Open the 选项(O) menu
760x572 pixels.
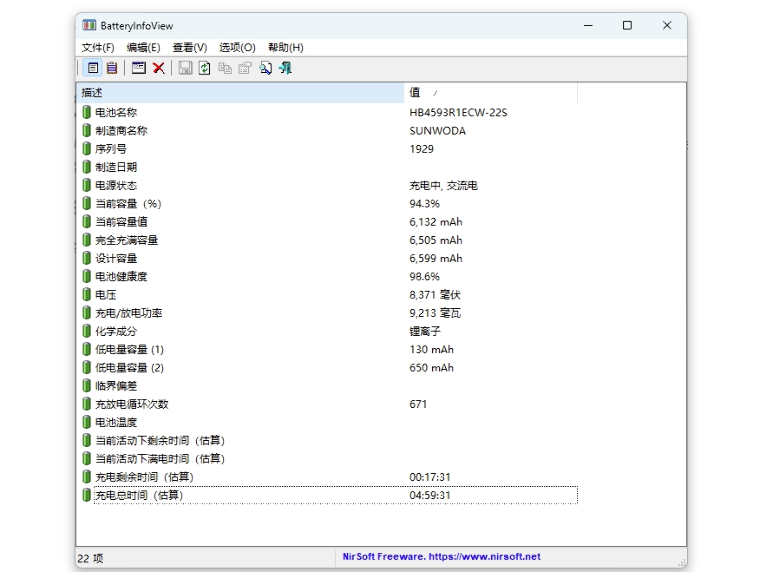tap(237, 48)
